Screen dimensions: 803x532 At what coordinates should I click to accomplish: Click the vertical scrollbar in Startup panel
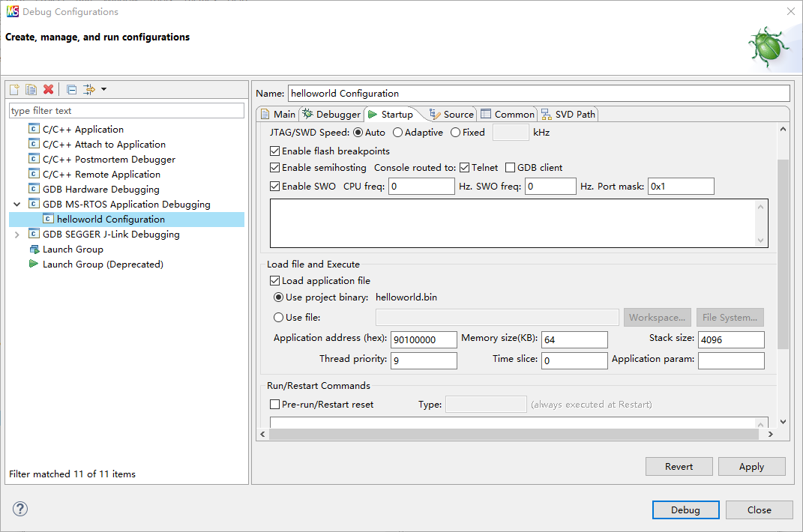[x=783, y=255]
